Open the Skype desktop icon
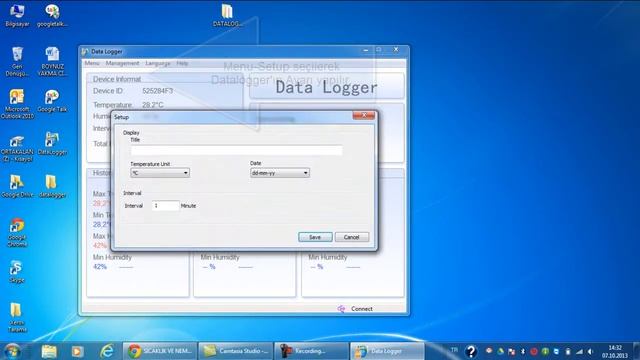 [16, 271]
